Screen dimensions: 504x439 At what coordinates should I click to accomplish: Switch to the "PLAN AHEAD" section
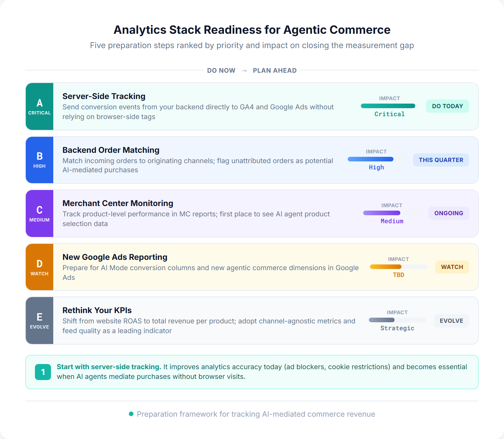[275, 70]
